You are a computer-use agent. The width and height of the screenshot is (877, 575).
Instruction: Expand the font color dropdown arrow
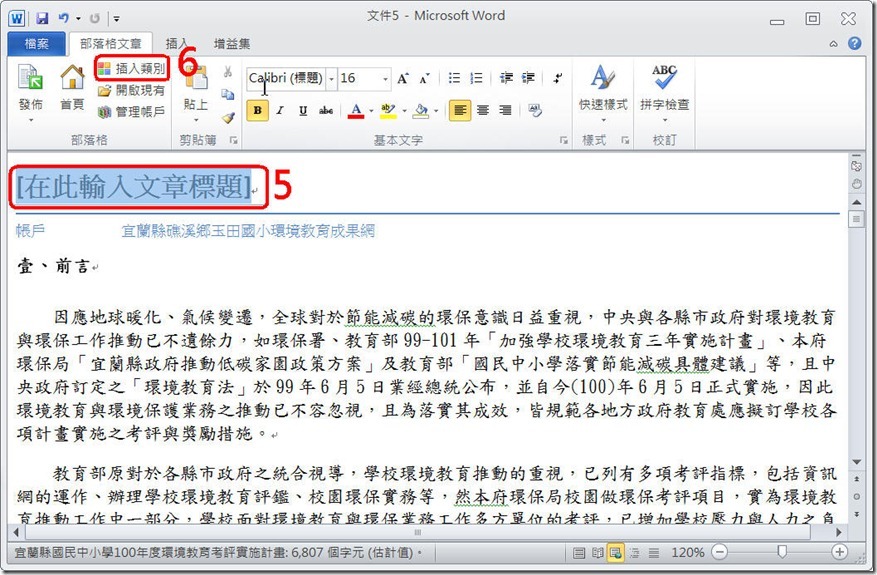pyautogui.click(x=371, y=110)
